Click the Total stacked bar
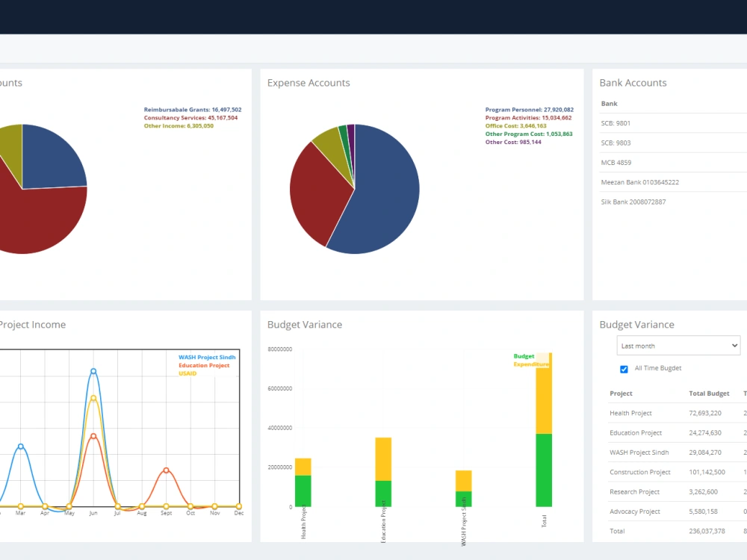This screenshot has width=747, height=560. point(544,429)
